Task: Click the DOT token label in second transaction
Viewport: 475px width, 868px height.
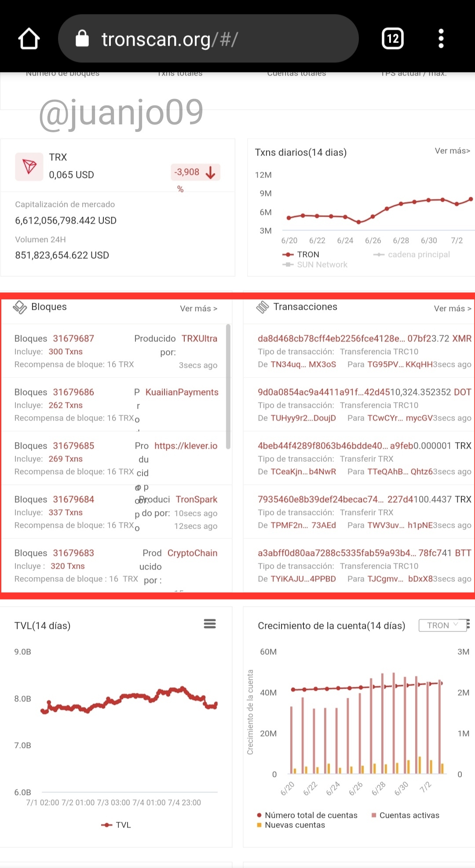Action: click(x=463, y=392)
